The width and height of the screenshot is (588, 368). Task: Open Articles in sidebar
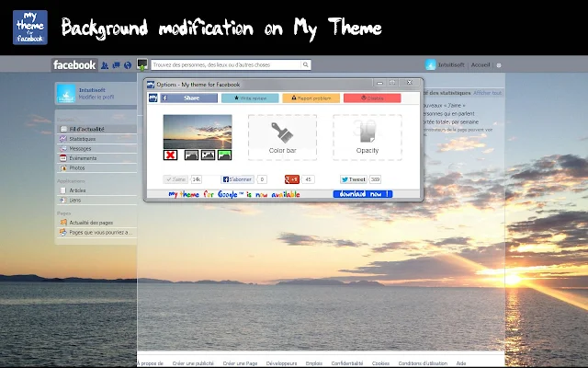click(96, 190)
